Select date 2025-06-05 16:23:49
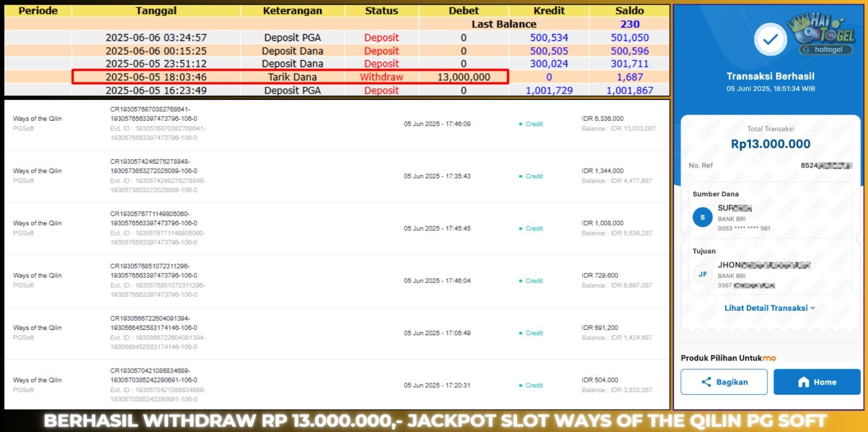This screenshot has height=432, width=868. 156,90
